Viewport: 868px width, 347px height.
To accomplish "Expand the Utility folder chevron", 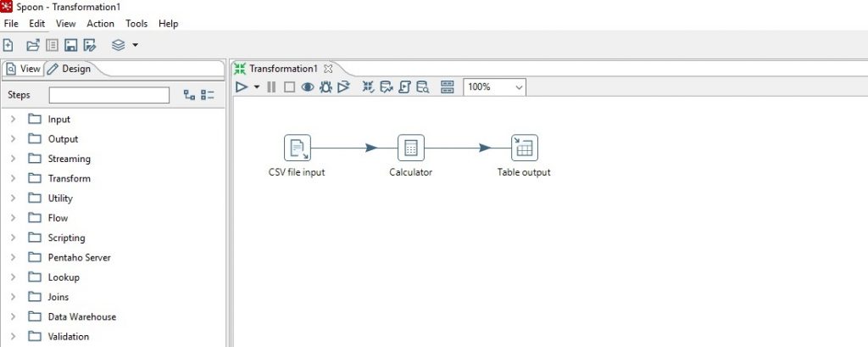I will click(14, 198).
